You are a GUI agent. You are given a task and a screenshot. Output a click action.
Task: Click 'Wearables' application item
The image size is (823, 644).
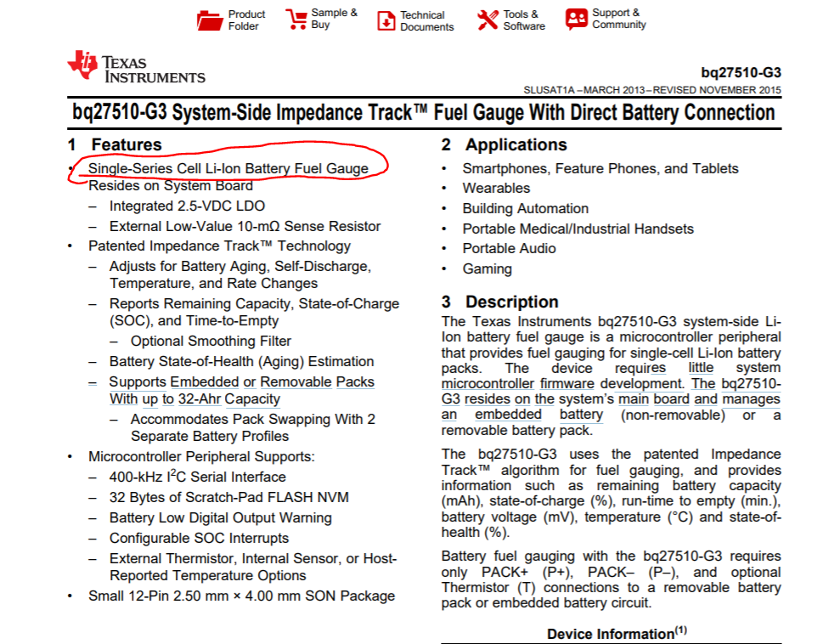pyautogui.click(x=496, y=188)
